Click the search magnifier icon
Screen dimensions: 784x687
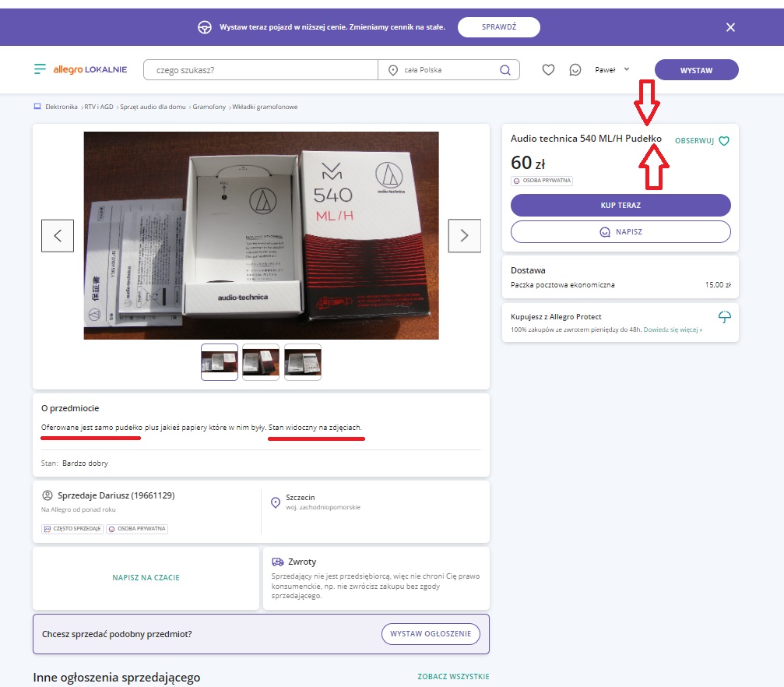coord(505,70)
